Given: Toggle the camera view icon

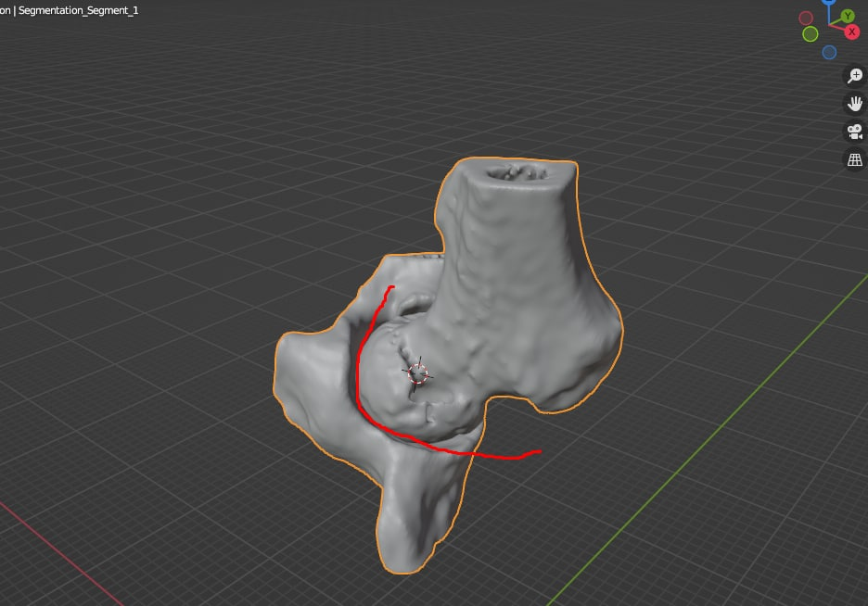Looking at the screenshot, I should click(855, 132).
